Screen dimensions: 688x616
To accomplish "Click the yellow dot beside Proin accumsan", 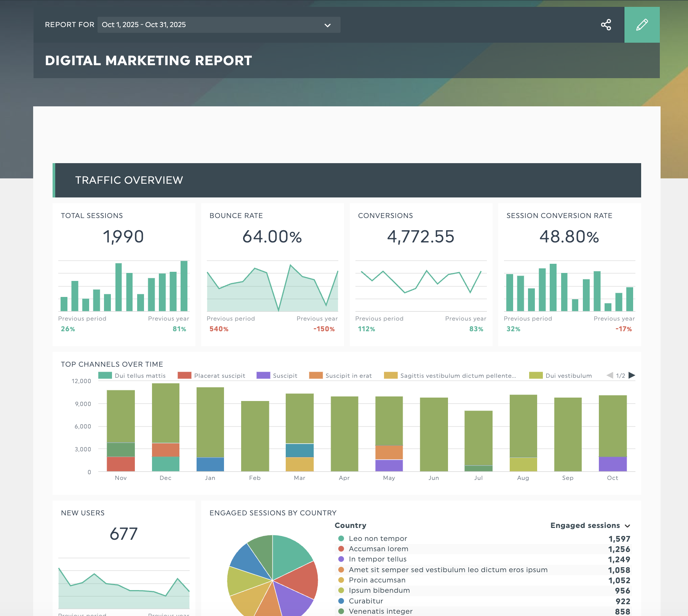I will point(341,580).
